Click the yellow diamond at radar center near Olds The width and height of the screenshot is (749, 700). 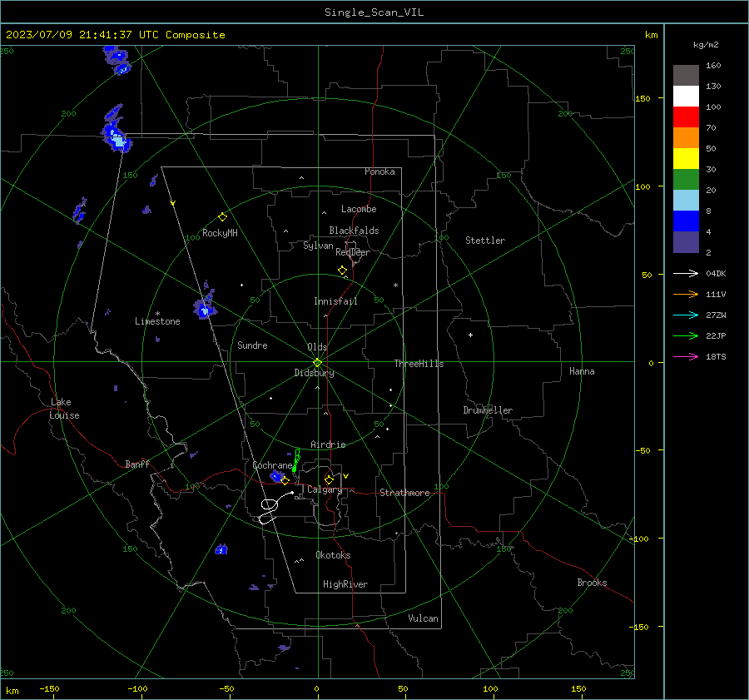[x=317, y=362]
